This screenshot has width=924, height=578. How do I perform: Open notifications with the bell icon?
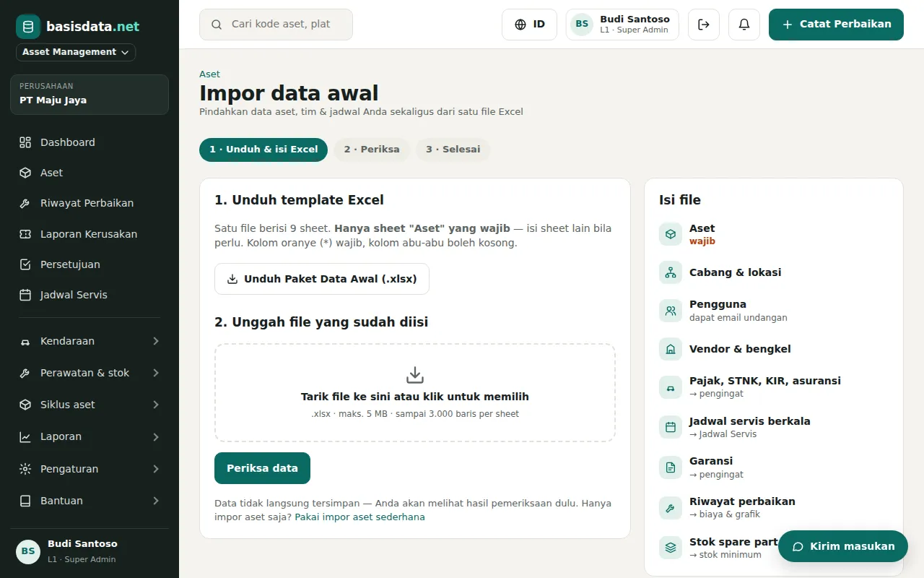[744, 25]
